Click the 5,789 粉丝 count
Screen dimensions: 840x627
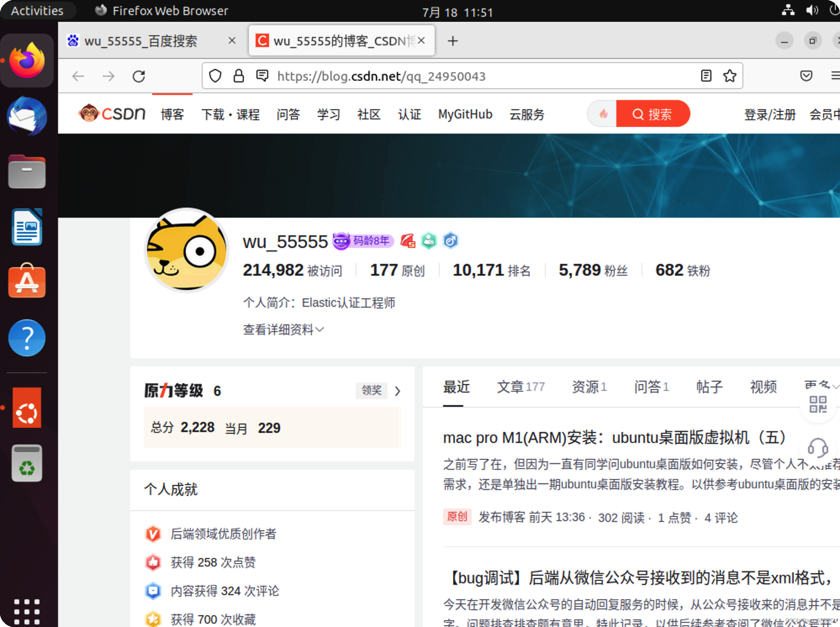(x=593, y=270)
